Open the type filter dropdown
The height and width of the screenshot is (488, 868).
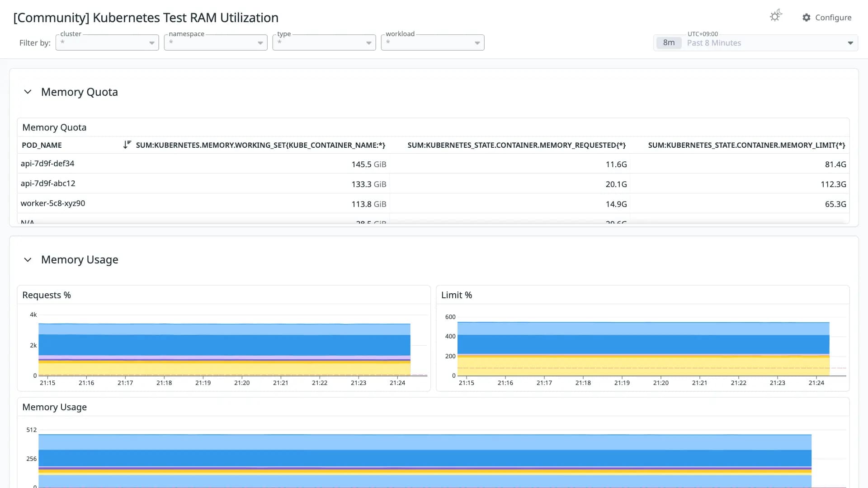click(324, 42)
